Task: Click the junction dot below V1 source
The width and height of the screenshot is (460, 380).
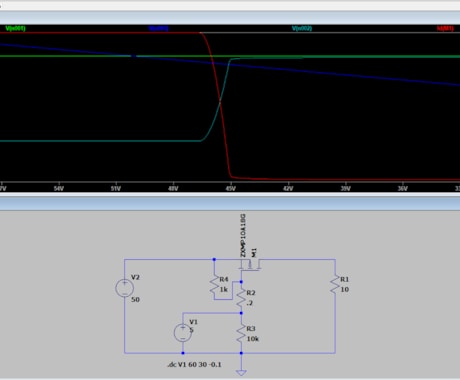Action: click(183, 353)
